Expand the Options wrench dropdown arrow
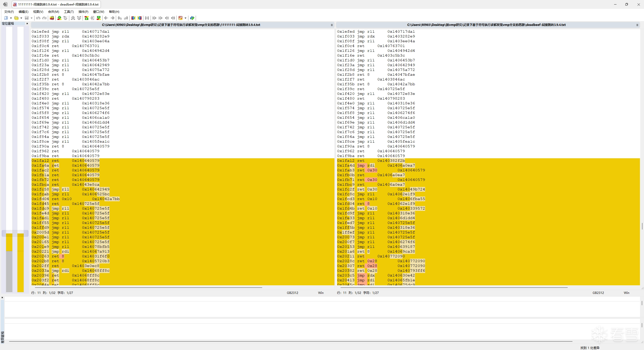The height and width of the screenshot is (350, 644). [185, 18]
